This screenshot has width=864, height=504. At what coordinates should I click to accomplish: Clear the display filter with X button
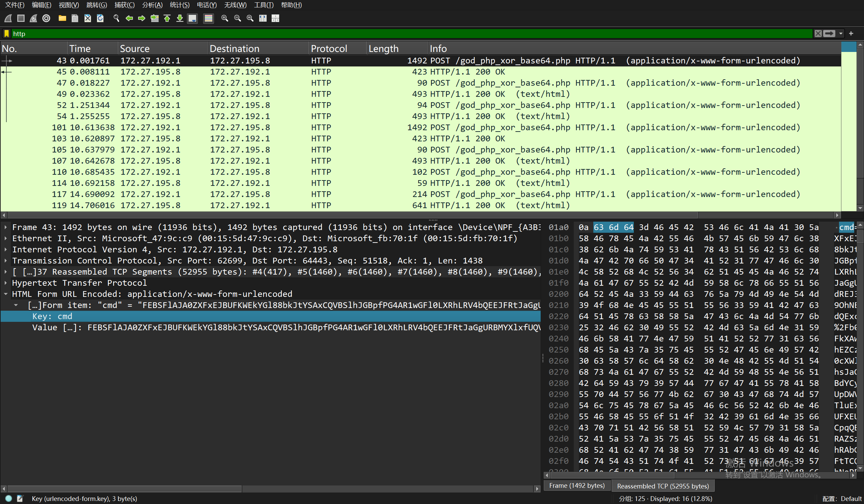pyautogui.click(x=818, y=34)
